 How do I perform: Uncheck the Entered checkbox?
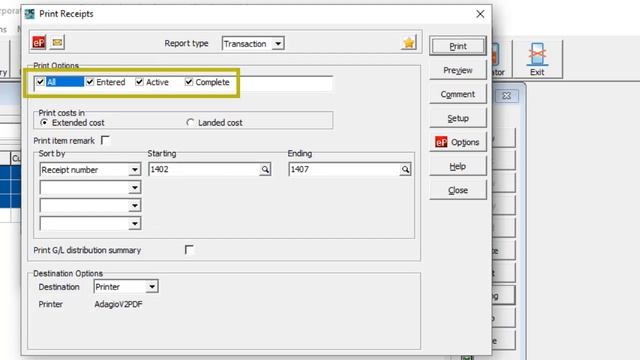(90, 82)
